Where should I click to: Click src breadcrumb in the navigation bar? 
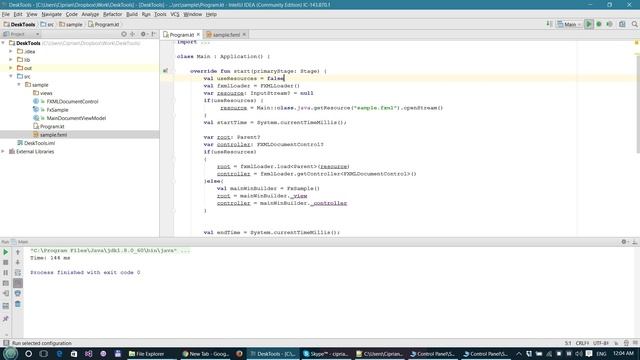[x=47, y=24]
